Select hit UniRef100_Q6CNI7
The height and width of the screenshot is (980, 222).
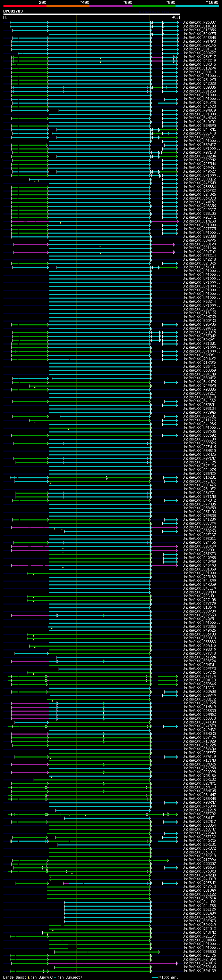click(x=199, y=822)
